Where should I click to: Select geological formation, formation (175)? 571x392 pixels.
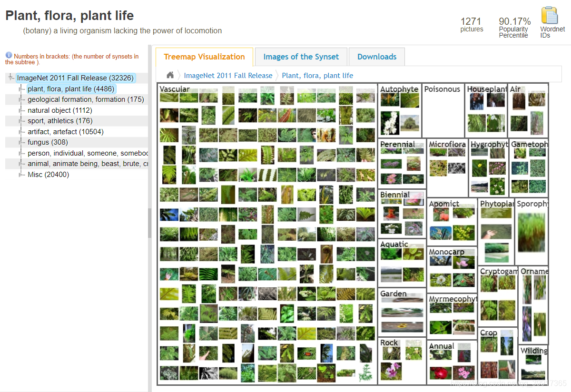coord(86,99)
